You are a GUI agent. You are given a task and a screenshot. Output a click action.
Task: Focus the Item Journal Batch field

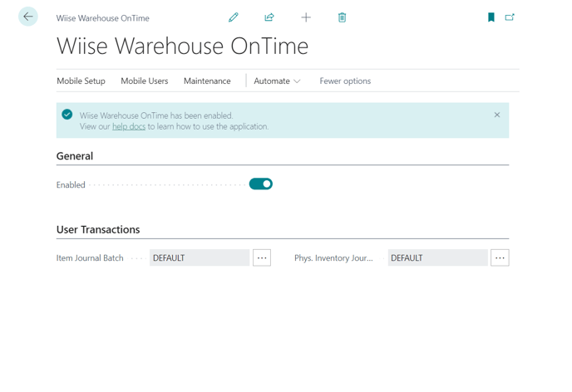200,258
